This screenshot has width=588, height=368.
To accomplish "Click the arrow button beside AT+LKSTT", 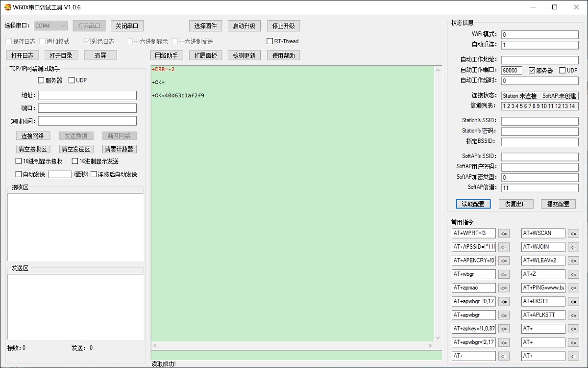I will coord(573,302).
